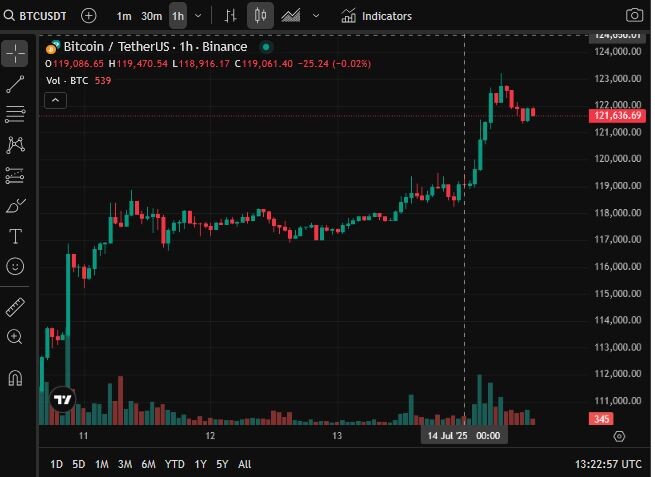Open chart settings gear icon
The width and height of the screenshot is (655, 477).
click(619, 436)
